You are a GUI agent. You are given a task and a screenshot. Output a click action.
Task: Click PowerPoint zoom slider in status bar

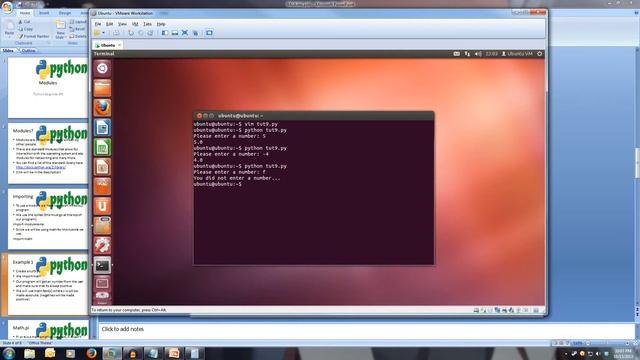607,343
